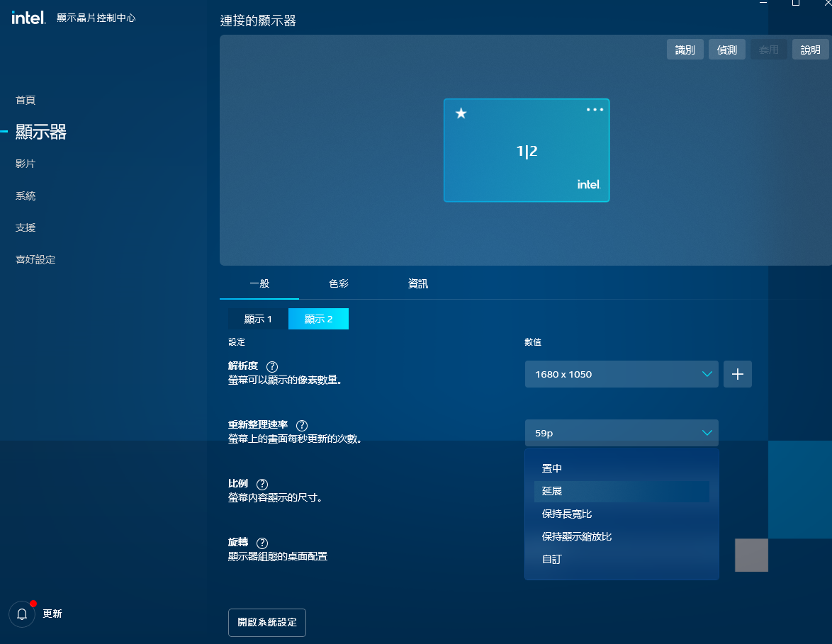
Task: Choose 置中 from the scaling list
Action: (x=622, y=468)
